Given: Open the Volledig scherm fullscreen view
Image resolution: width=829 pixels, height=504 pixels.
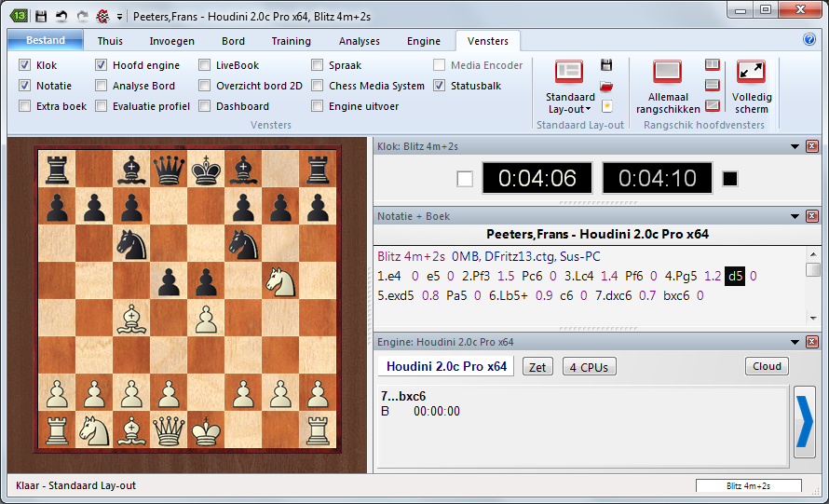Looking at the screenshot, I should tap(751, 86).
